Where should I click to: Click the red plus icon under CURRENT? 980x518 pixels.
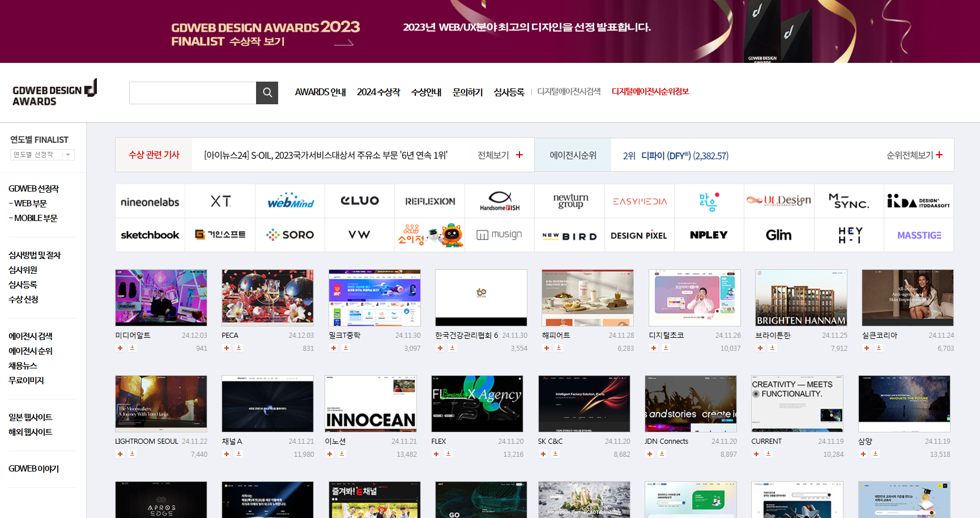tap(756, 454)
